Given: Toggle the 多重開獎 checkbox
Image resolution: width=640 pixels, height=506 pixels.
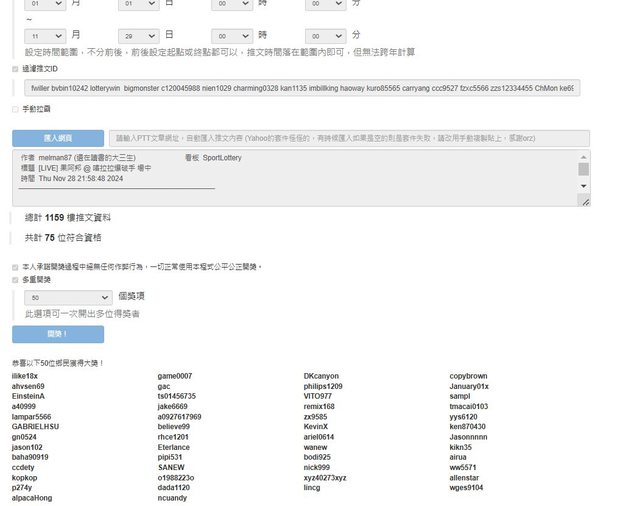Looking at the screenshot, I should pos(15,280).
